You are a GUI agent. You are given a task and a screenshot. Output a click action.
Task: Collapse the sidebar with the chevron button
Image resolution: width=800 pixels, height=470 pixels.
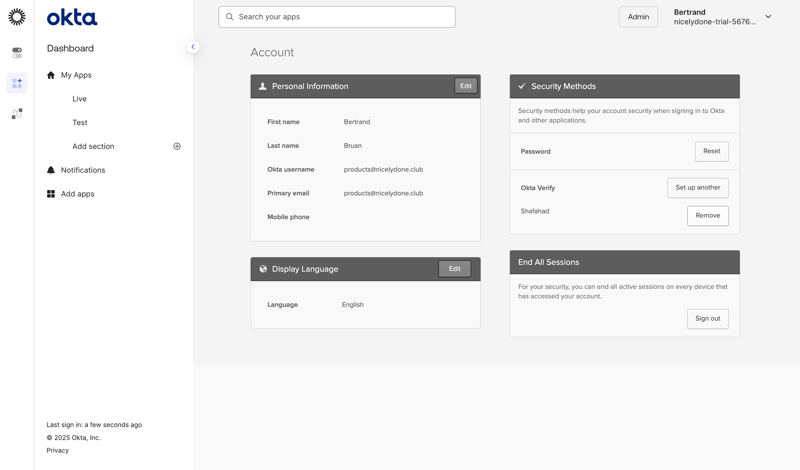click(x=193, y=47)
